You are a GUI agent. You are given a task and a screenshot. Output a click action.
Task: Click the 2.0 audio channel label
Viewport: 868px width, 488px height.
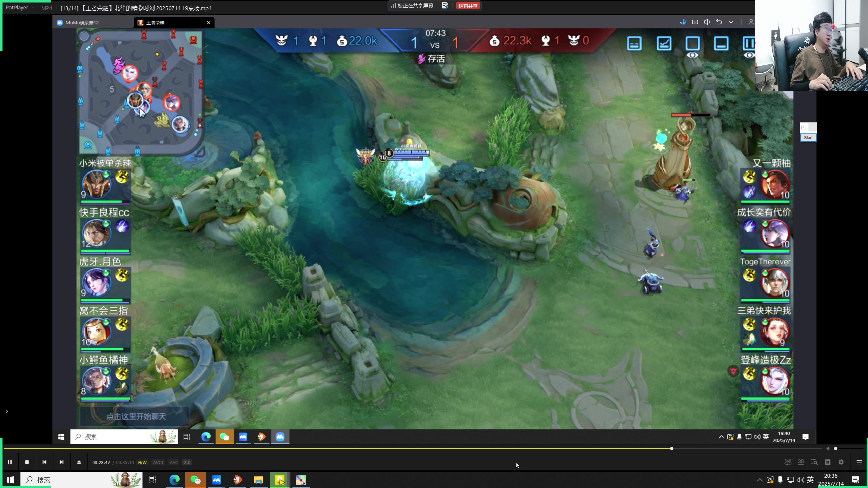[x=187, y=462]
